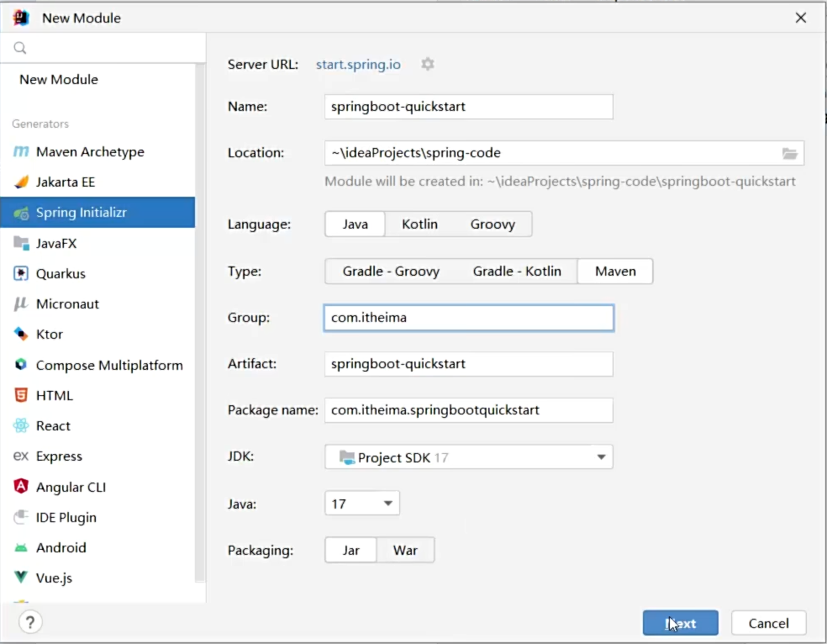The height and width of the screenshot is (644, 827).
Task: Select Express generator entry
Action: pyautogui.click(x=97, y=457)
